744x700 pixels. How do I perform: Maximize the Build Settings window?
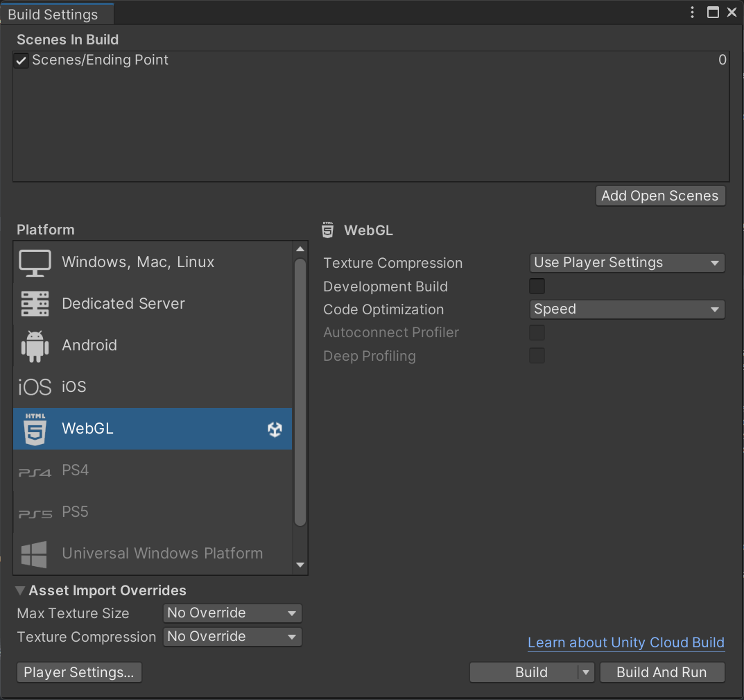pyautogui.click(x=713, y=12)
